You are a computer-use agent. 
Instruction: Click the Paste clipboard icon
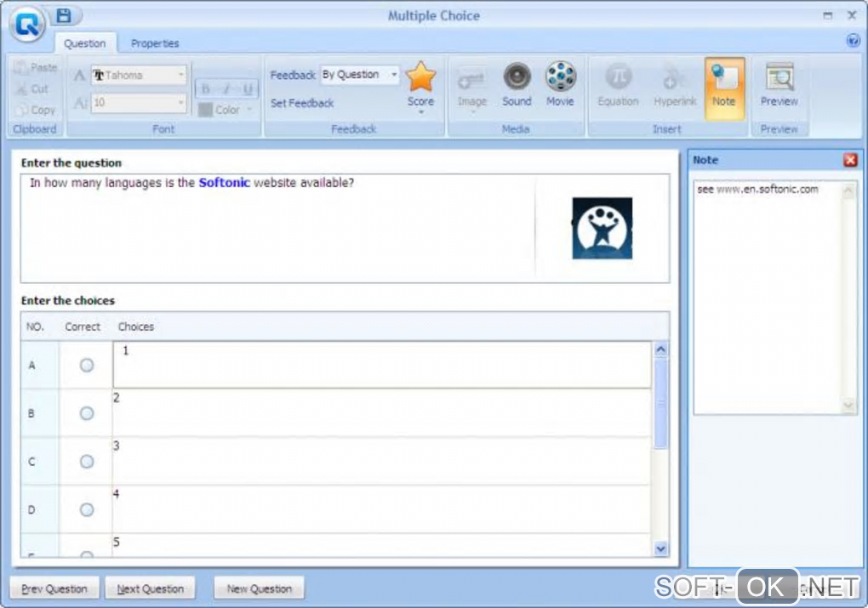[x=36, y=67]
